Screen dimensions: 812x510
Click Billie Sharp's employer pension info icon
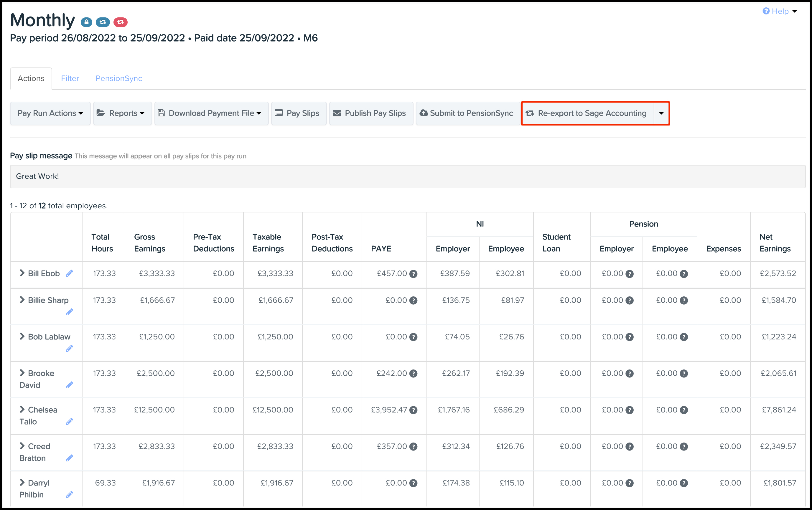coord(630,300)
